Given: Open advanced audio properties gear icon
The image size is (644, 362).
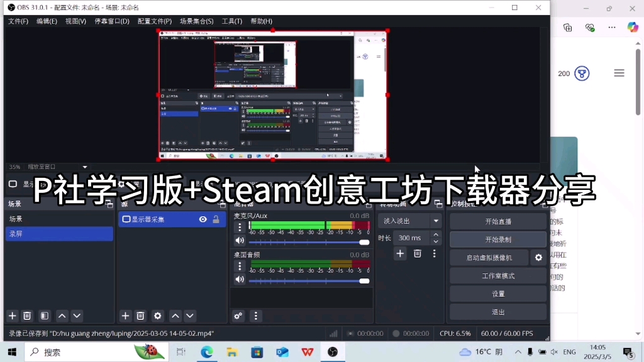Looking at the screenshot, I should point(238,315).
